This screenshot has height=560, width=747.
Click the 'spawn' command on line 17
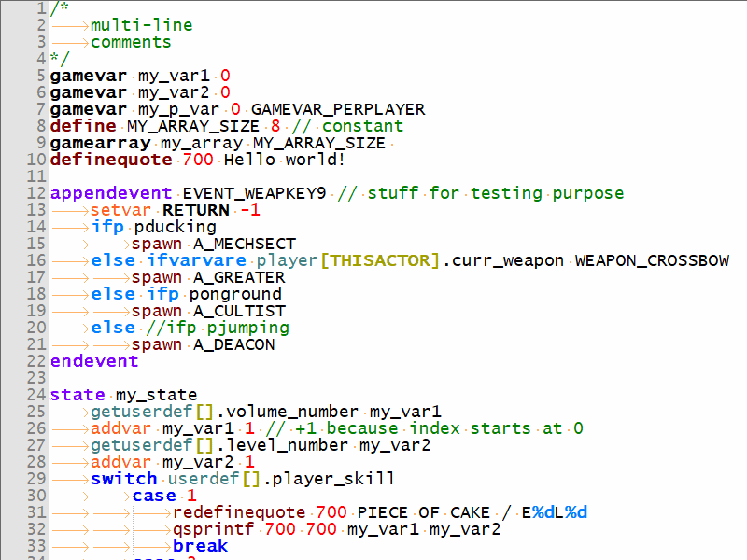(156, 277)
